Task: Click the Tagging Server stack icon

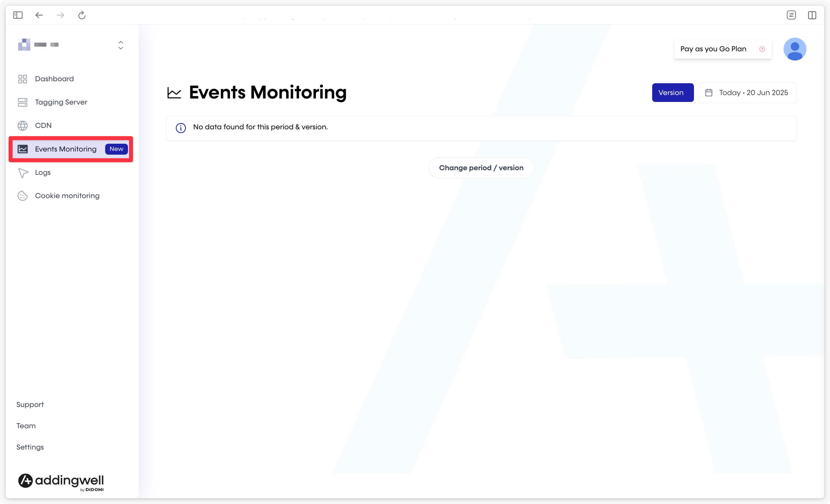Action: click(x=22, y=102)
